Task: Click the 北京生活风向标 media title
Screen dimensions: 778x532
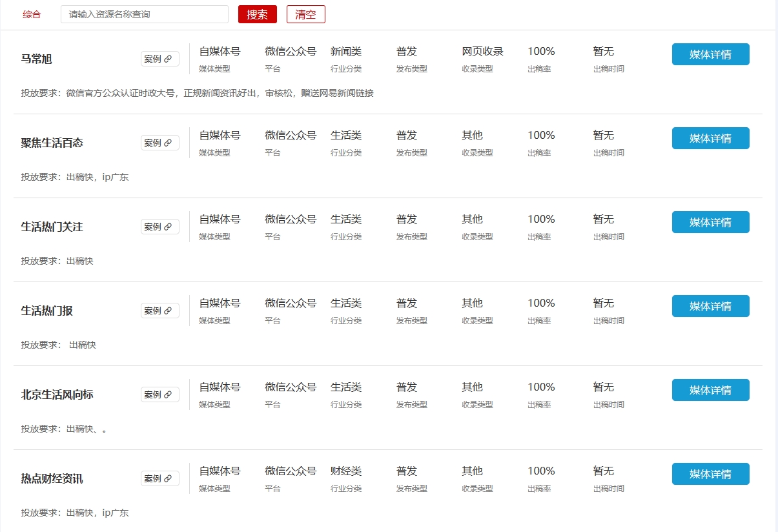Action: point(57,395)
